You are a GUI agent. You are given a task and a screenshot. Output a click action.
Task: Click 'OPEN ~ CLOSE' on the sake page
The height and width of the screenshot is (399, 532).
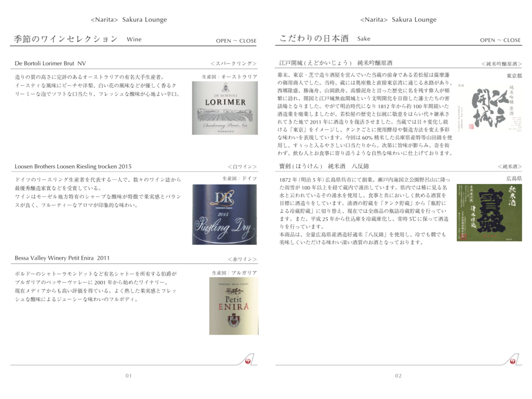[500, 40]
